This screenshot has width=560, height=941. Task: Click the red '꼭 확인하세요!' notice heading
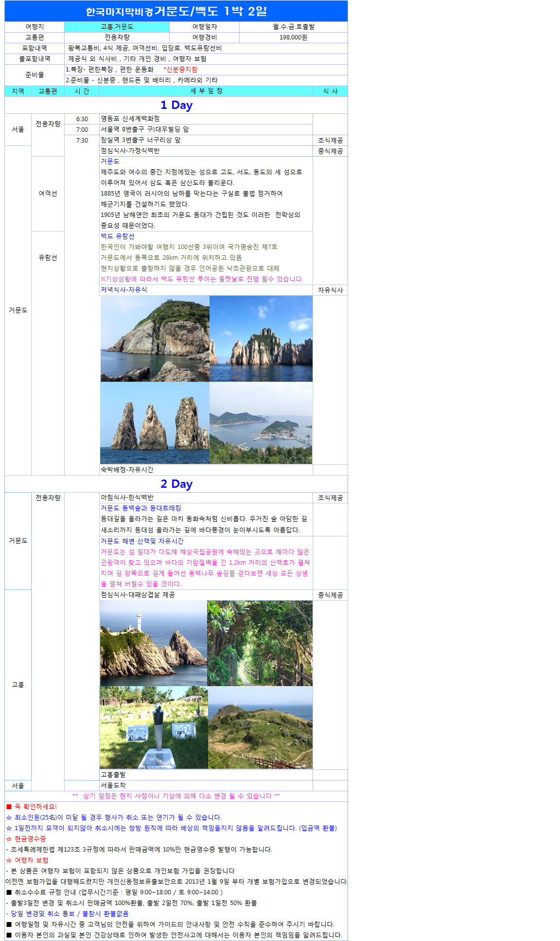[x=32, y=807]
